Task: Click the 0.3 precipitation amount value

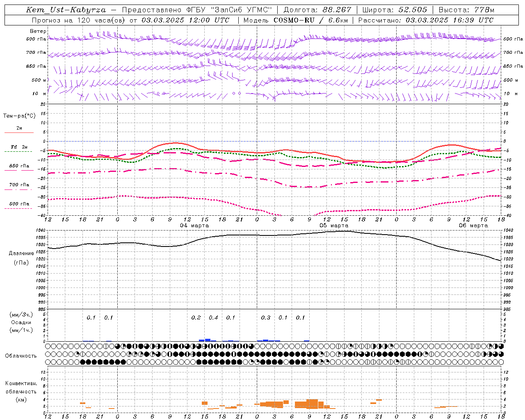Action: (x=266, y=318)
